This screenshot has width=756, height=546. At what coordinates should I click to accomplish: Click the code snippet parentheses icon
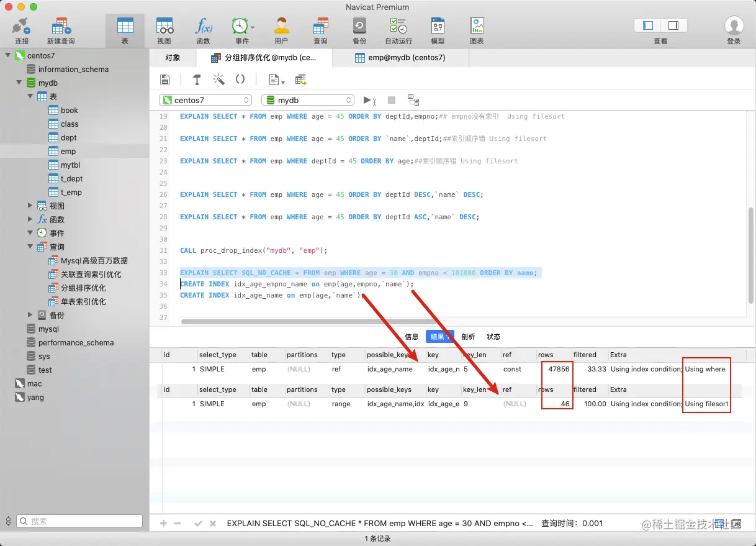click(x=240, y=80)
